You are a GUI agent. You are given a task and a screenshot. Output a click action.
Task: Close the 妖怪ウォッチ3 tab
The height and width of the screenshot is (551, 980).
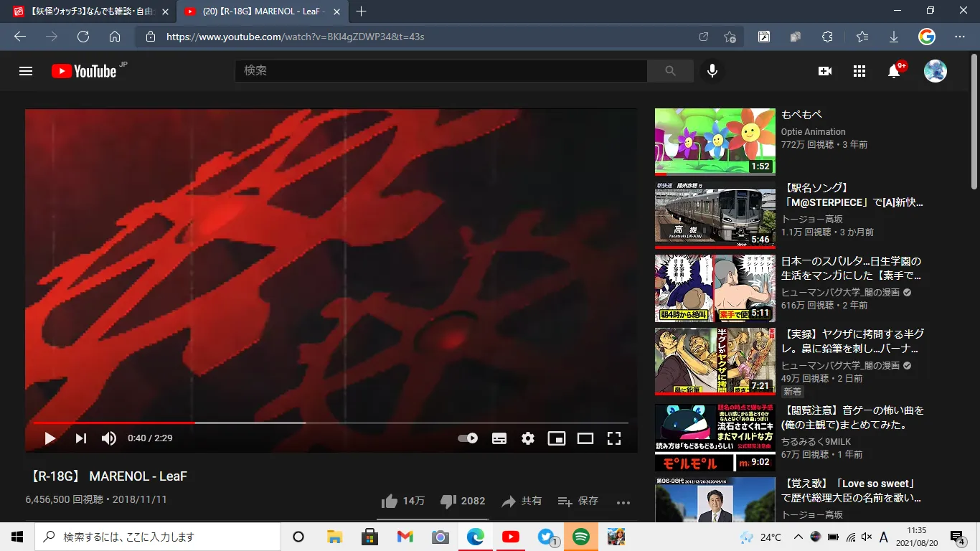[x=165, y=11]
